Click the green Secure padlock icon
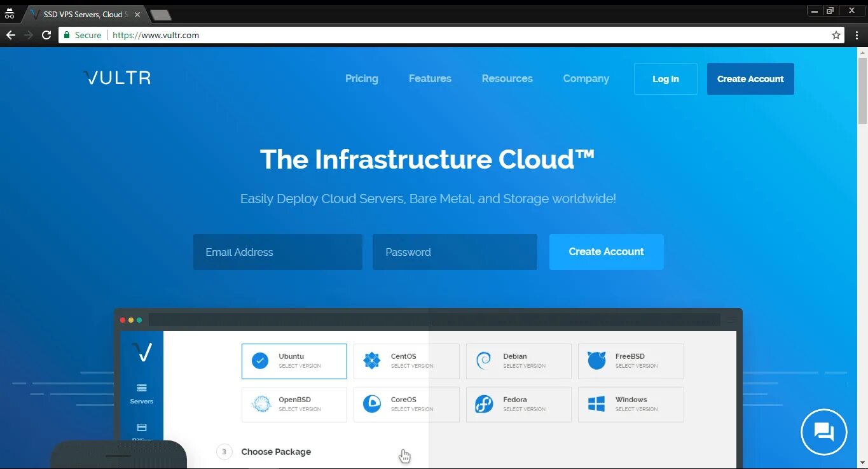This screenshot has width=868, height=469. (67, 35)
